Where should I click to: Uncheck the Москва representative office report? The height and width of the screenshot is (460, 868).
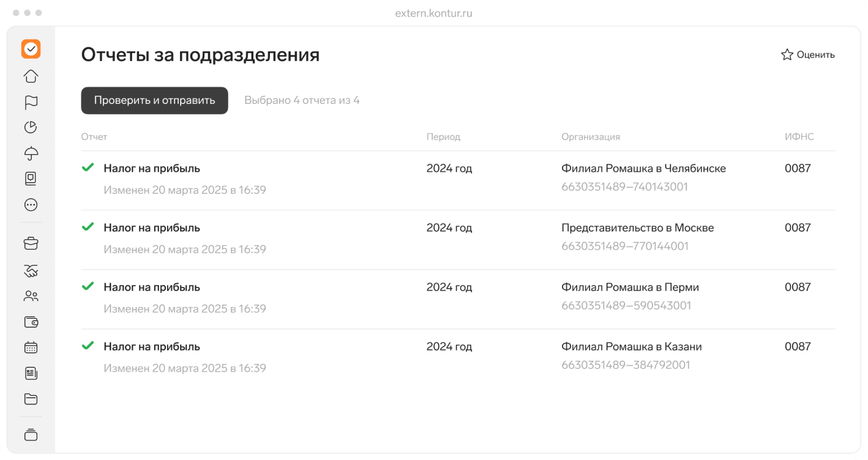tap(88, 227)
